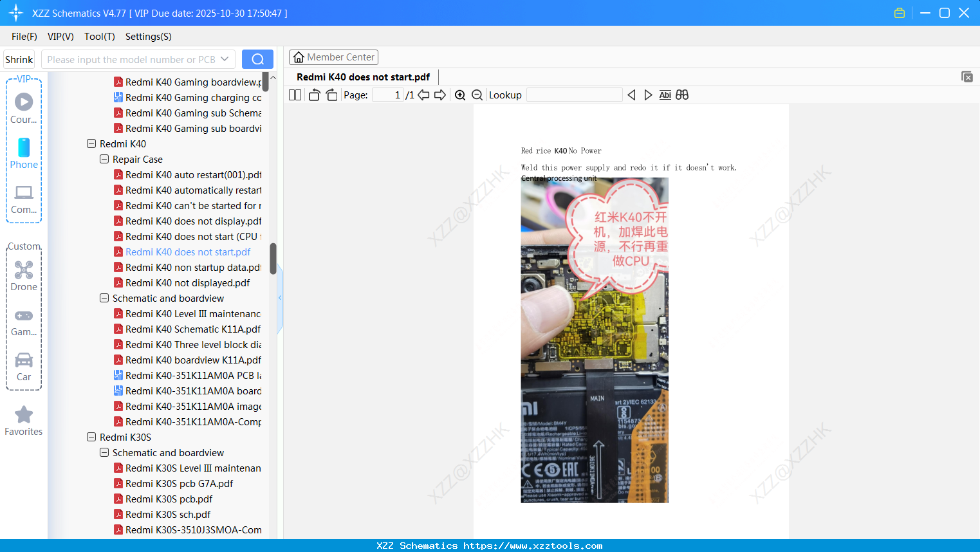Open 'Redmi K40 Three level block' diagram file

188,345
